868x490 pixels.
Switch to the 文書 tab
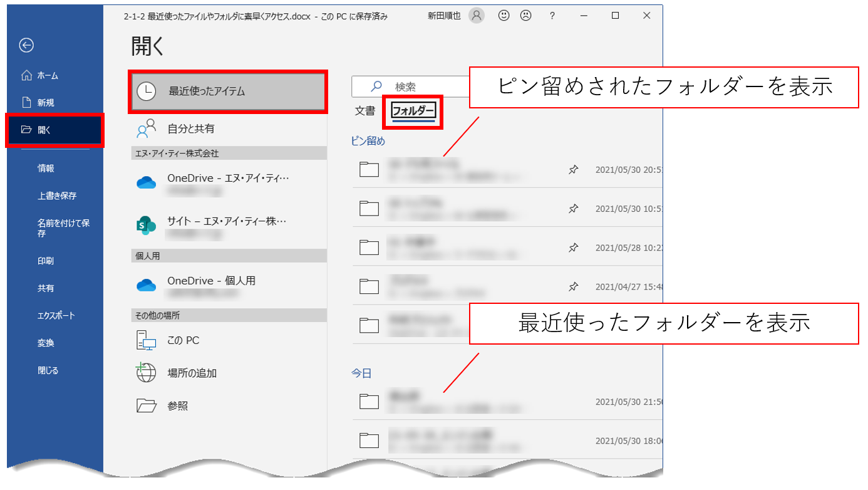(365, 112)
